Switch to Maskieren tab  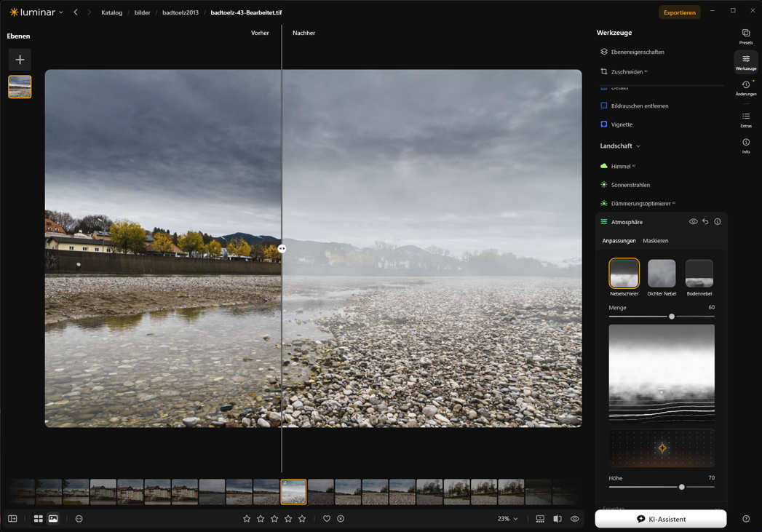655,240
